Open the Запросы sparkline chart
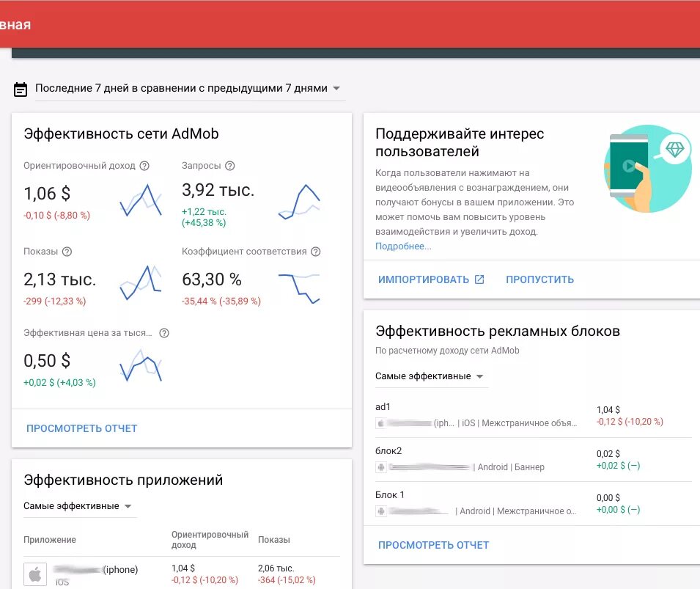This screenshot has height=589, width=700. 299,202
